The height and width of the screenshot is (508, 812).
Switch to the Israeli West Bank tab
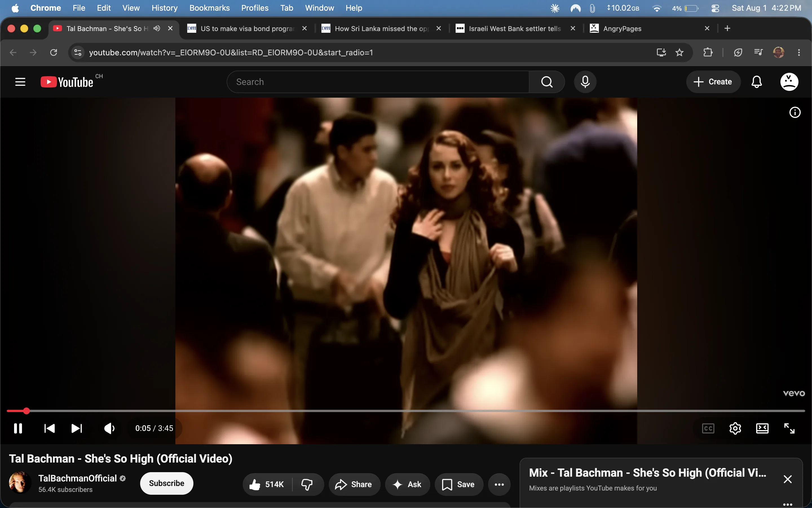(515, 29)
